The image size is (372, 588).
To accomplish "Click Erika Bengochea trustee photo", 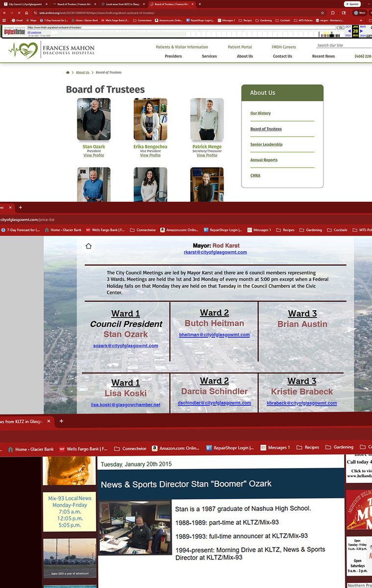I will coord(150,120).
